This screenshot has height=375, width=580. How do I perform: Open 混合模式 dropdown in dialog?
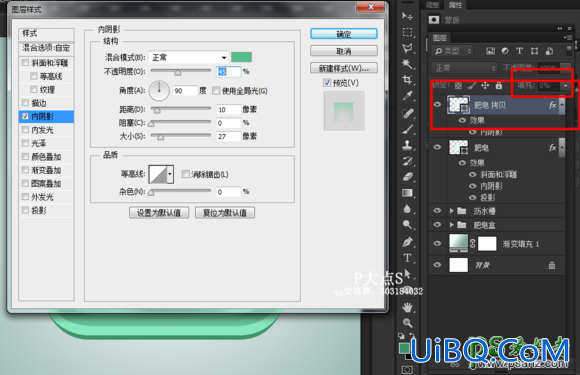[189, 57]
